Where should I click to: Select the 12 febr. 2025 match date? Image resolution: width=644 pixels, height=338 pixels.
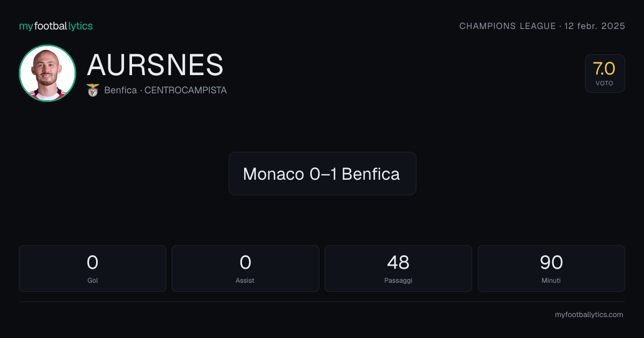(x=595, y=26)
